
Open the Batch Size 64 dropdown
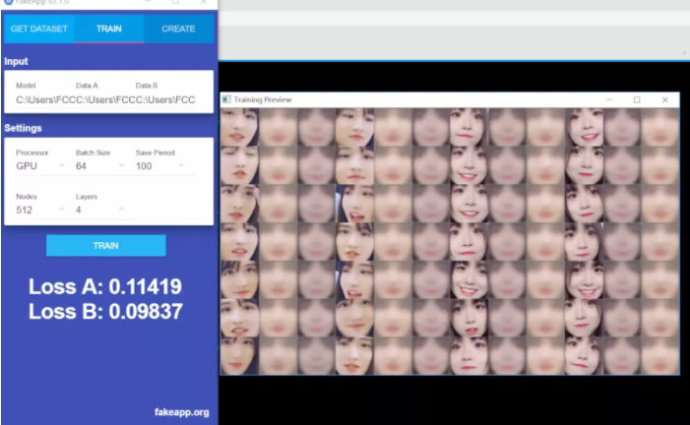click(100, 166)
